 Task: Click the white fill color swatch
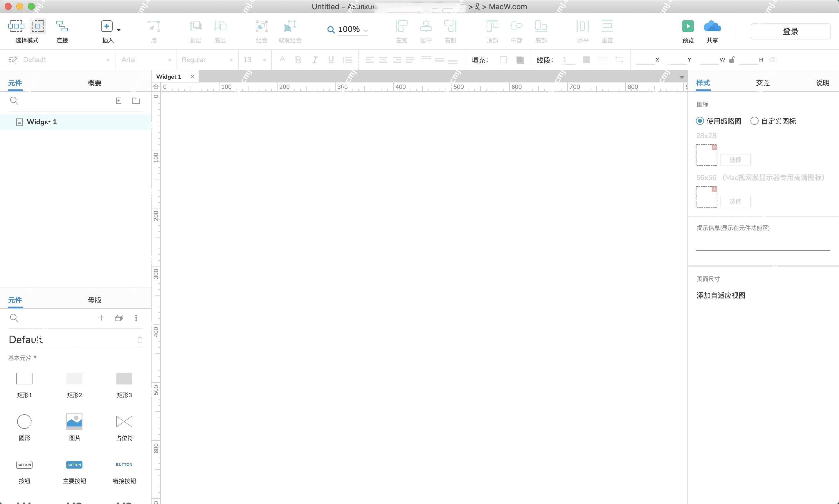tap(503, 60)
